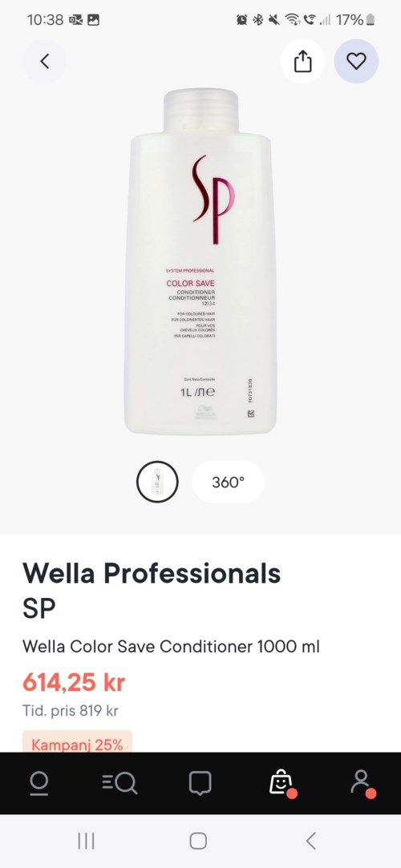The image size is (401, 868).
Task: Open the share icon
Action: tap(302, 61)
